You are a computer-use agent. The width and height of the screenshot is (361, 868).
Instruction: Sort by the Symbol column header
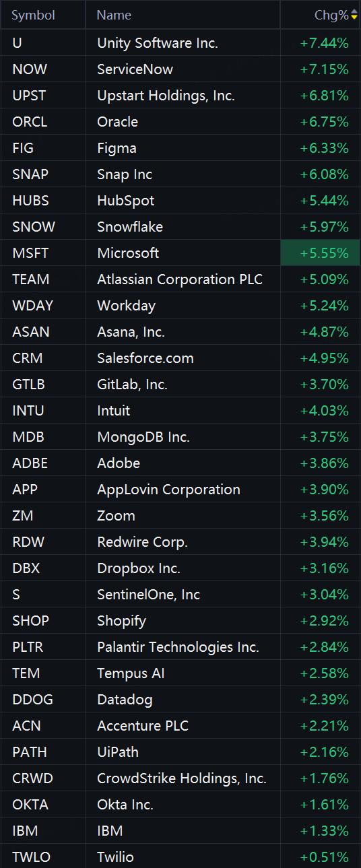point(34,15)
